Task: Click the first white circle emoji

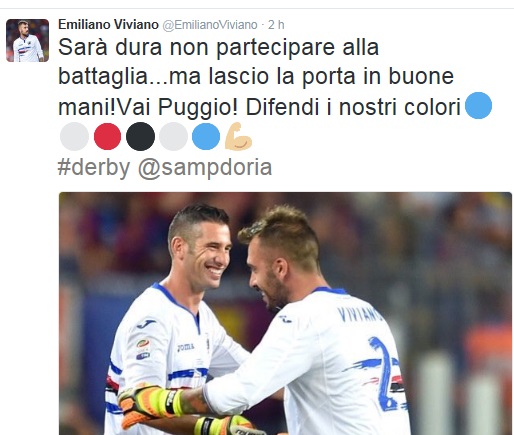Action: click(74, 136)
